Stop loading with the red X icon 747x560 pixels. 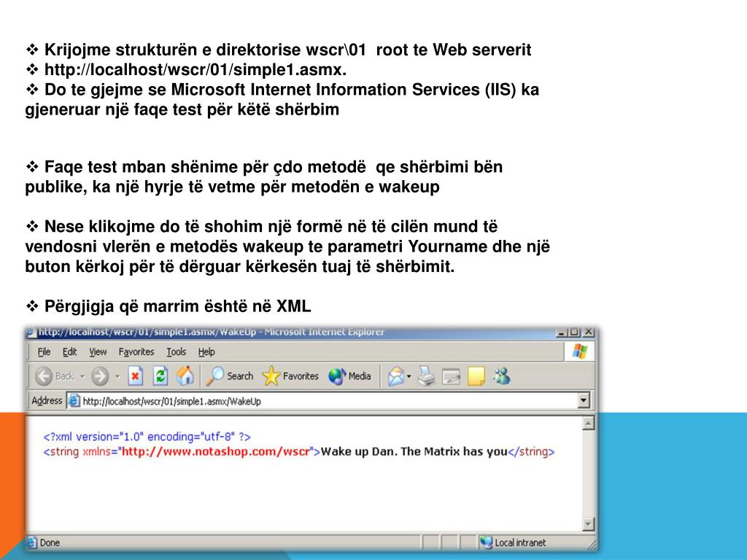click(135, 376)
